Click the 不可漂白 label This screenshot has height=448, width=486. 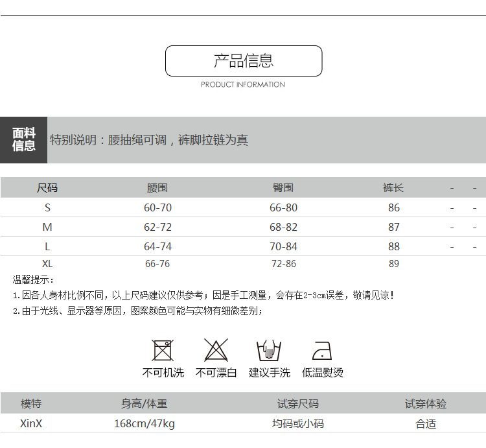point(216,372)
